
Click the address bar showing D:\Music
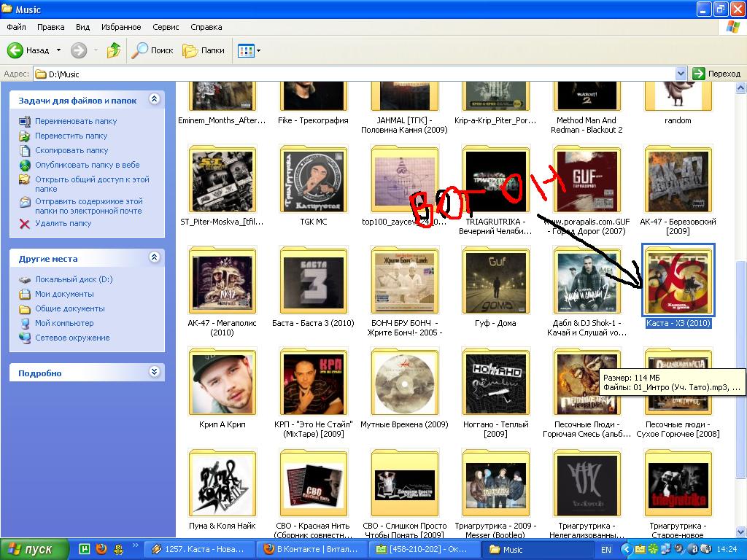[x=355, y=74]
